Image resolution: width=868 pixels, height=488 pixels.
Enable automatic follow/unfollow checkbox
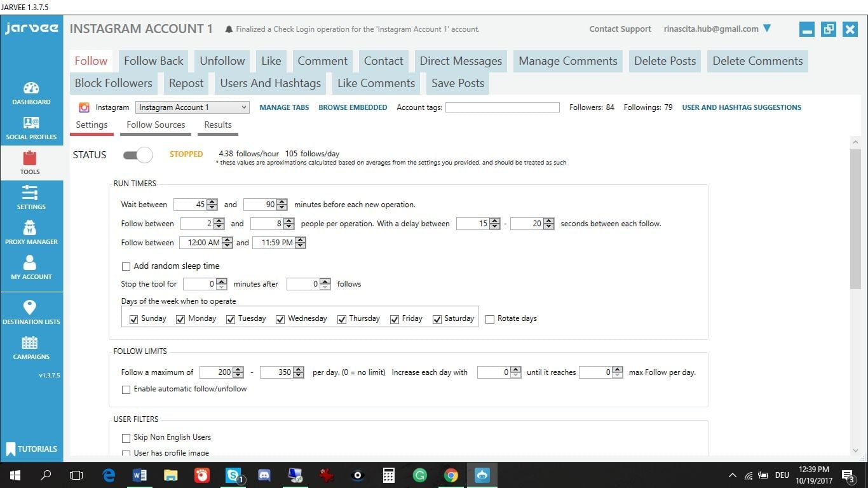(126, 390)
